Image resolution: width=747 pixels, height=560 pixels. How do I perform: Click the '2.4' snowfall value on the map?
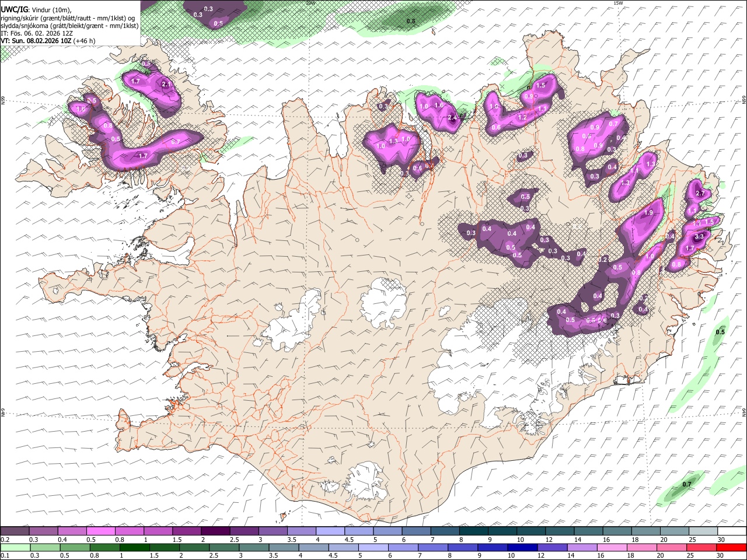[x=453, y=118]
